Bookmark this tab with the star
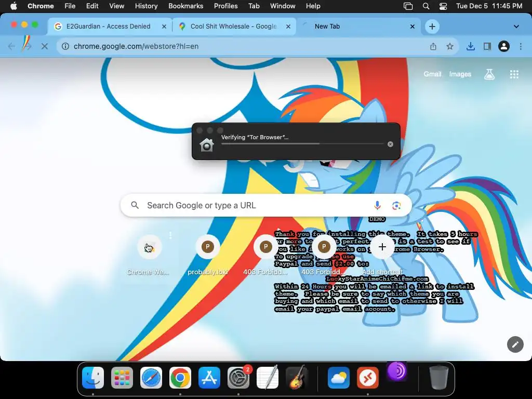Image resolution: width=532 pixels, height=399 pixels. [x=450, y=46]
